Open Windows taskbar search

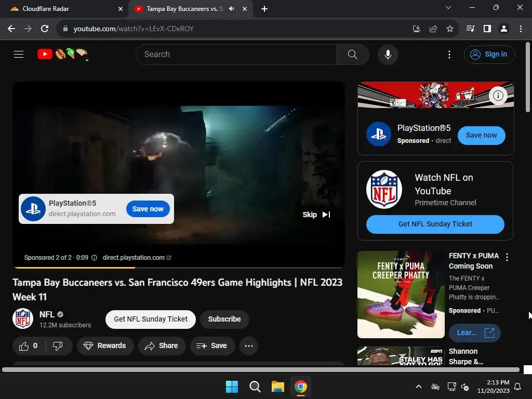pyautogui.click(x=255, y=387)
